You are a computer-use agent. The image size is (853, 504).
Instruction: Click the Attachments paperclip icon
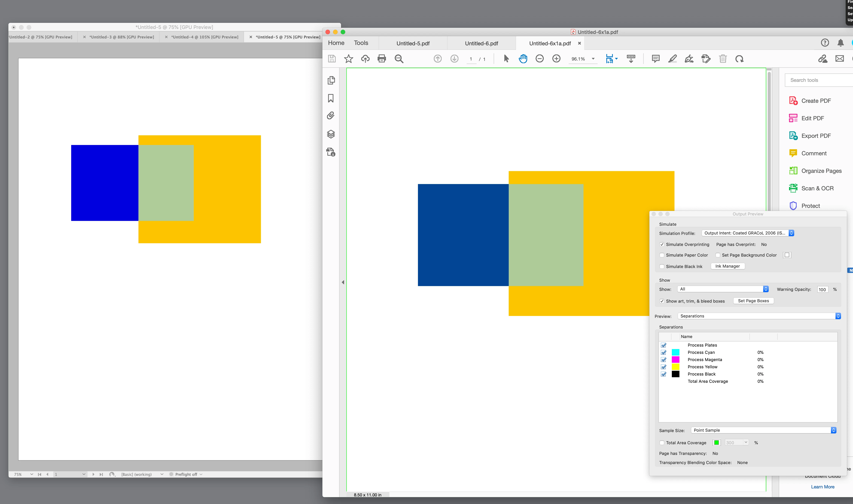coord(331,116)
